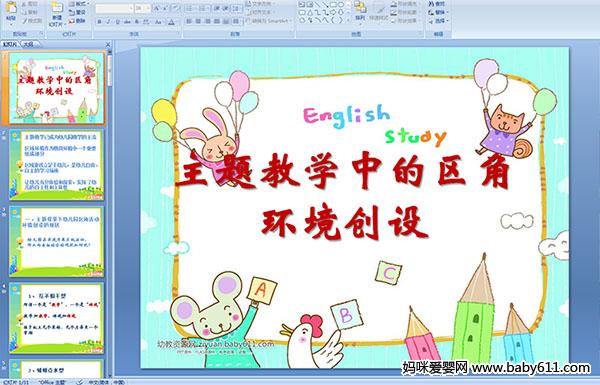Screen dimensions: 600x385
Task: Click the Copy command
Action: point(30,12)
